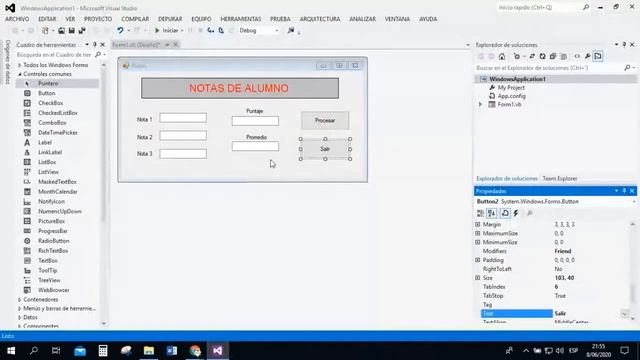Screen dimensions: 640x360
Task: Select the TextBox control in toolbox
Action: [48, 260]
